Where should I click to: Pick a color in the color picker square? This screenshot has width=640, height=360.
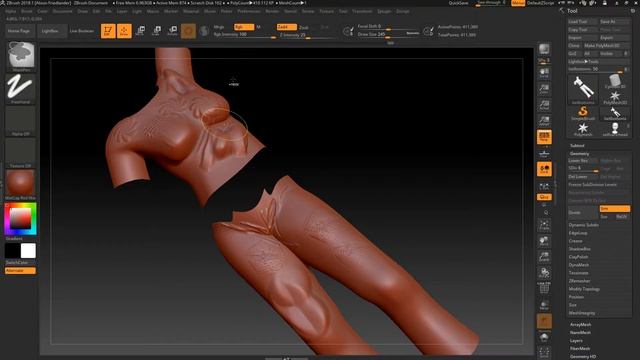coord(20,218)
